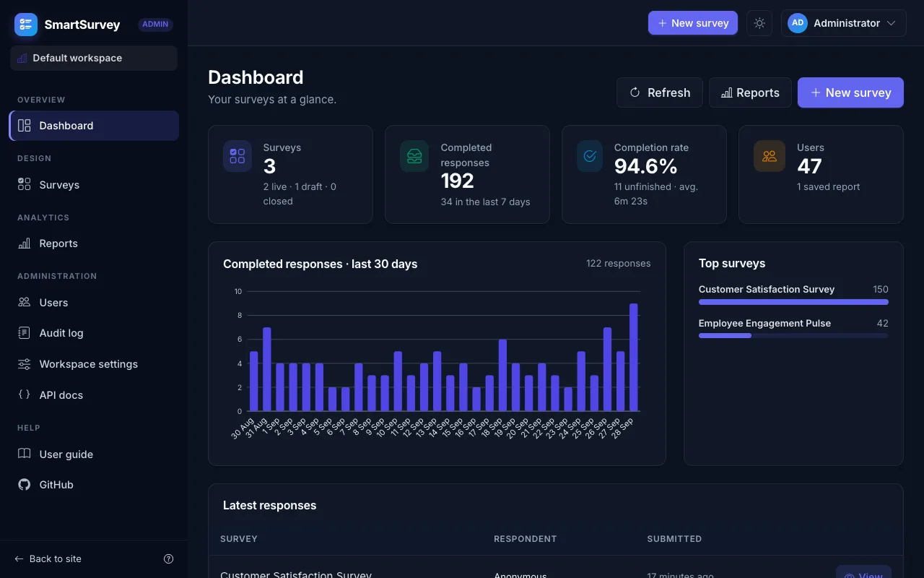Click the GitHub icon in sidebar
Viewport: 924px width, 578px height.
tap(25, 485)
